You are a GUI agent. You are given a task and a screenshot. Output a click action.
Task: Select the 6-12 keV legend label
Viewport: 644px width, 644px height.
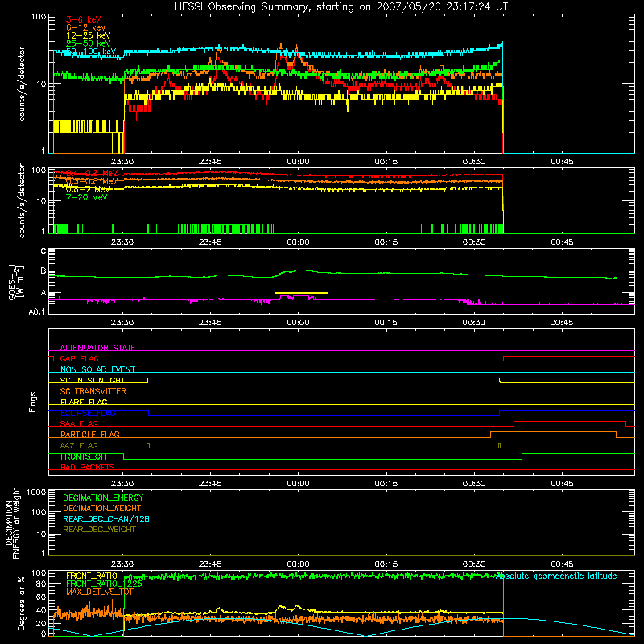click(x=86, y=27)
